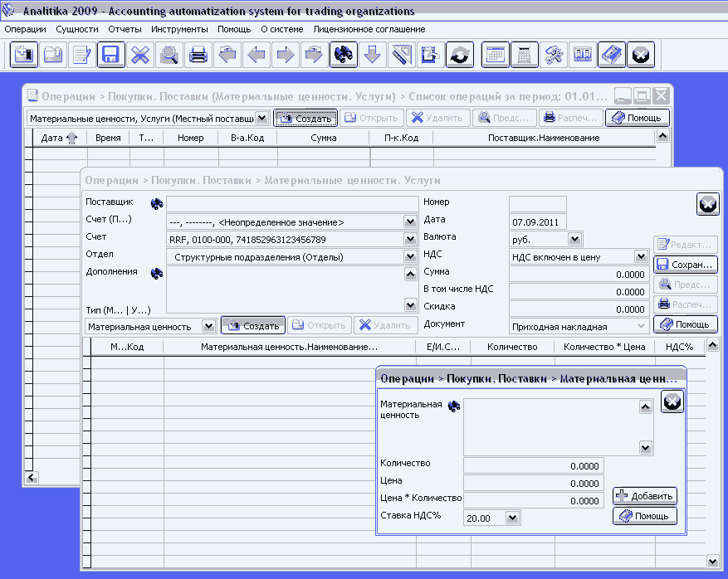Click the open folder toolbar icon
The width and height of the screenshot is (728, 579).
[x=53, y=55]
